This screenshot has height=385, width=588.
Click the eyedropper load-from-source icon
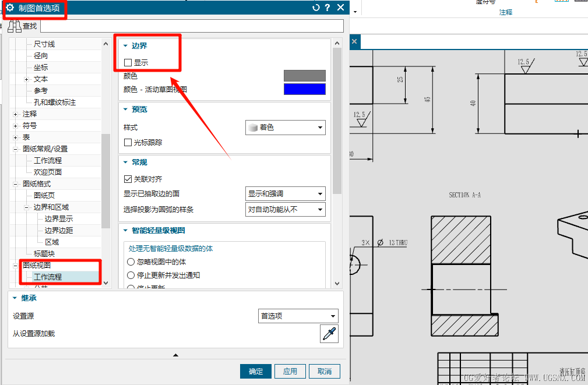coord(329,334)
